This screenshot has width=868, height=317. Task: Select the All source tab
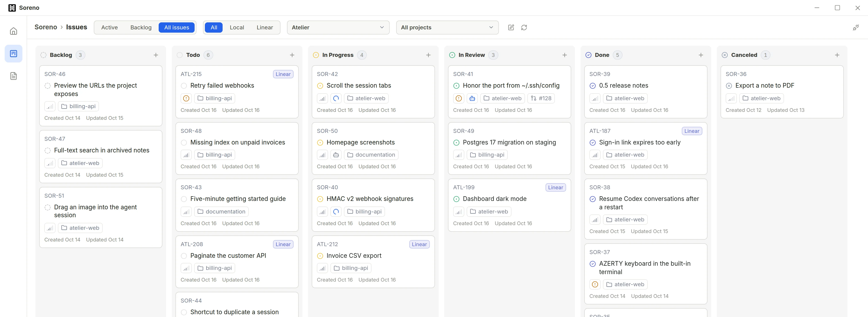pyautogui.click(x=214, y=27)
